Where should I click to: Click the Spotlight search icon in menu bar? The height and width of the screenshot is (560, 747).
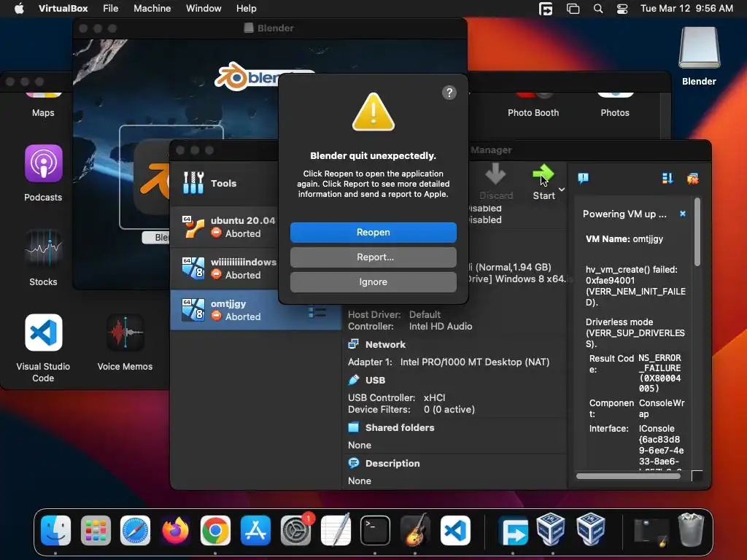[x=598, y=9]
